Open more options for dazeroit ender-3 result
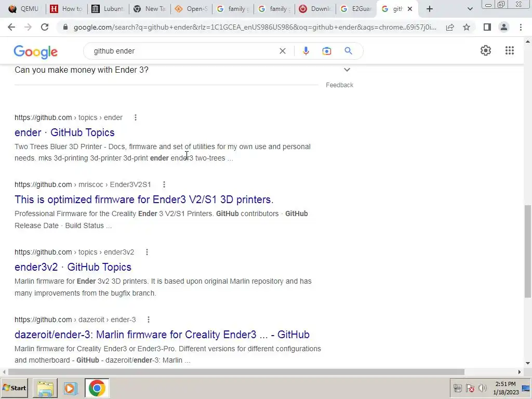Viewport: 532px width, 399px height. pos(148,320)
